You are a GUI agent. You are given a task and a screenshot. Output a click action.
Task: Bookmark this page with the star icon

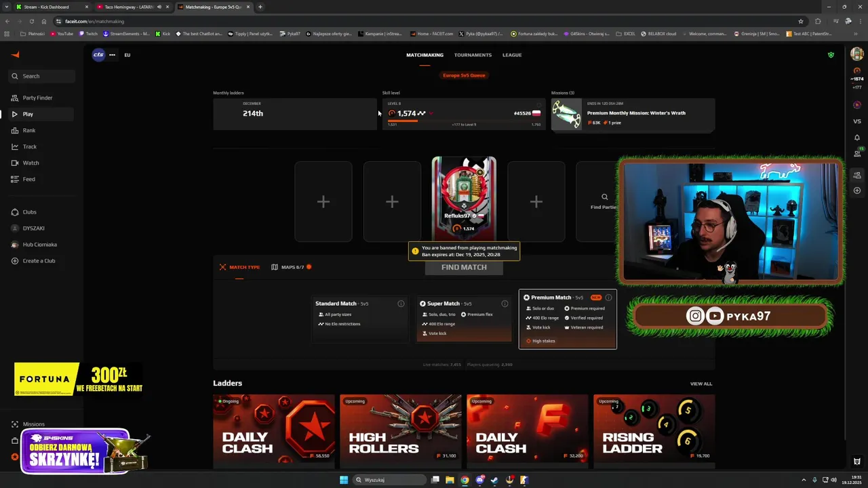tap(801, 21)
